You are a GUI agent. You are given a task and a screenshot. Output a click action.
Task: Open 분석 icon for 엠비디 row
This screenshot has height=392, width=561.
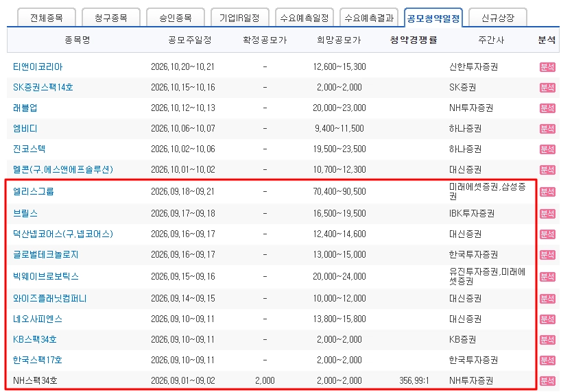click(x=547, y=128)
